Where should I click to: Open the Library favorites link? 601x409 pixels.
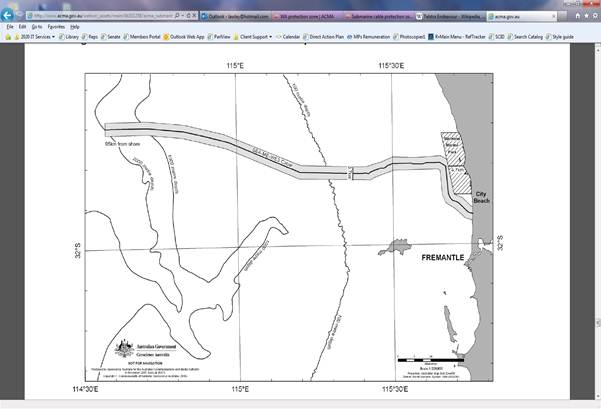pos(68,36)
